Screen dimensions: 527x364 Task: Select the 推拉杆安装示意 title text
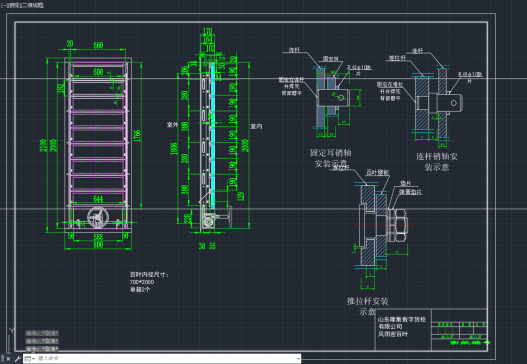[x=368, y=306]
